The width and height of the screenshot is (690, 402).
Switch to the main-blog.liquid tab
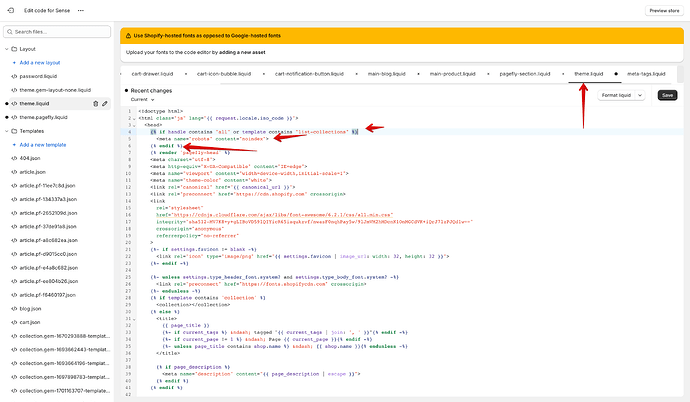pyautogui.click(x=386, y=74)
